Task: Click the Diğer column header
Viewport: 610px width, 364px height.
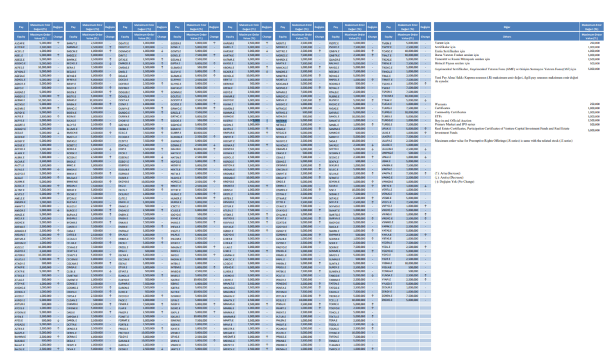Action: [506, 27]
